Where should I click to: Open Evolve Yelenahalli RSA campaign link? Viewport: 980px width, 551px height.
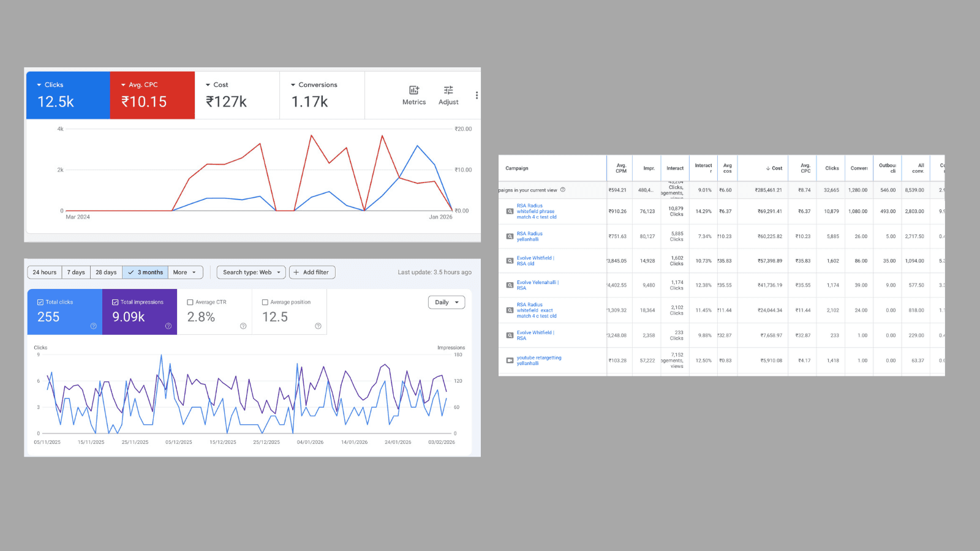[x=538, y=285]
